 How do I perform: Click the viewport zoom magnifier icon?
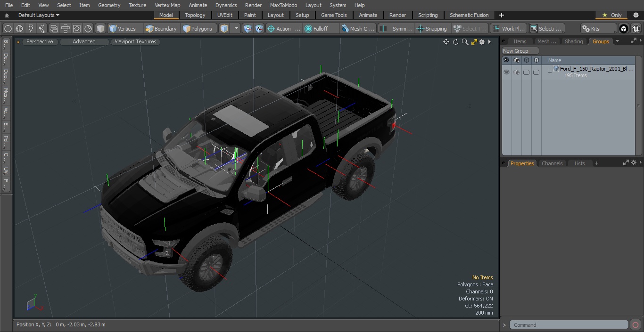(x=465, y=42)
